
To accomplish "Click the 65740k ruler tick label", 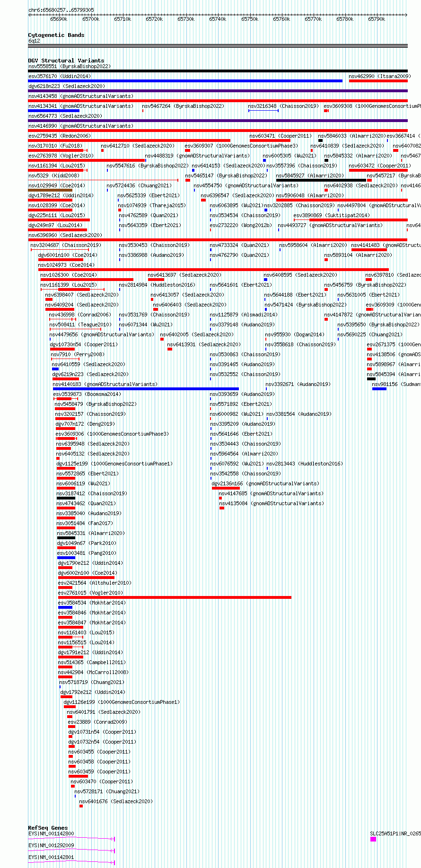I will [218, 19].
